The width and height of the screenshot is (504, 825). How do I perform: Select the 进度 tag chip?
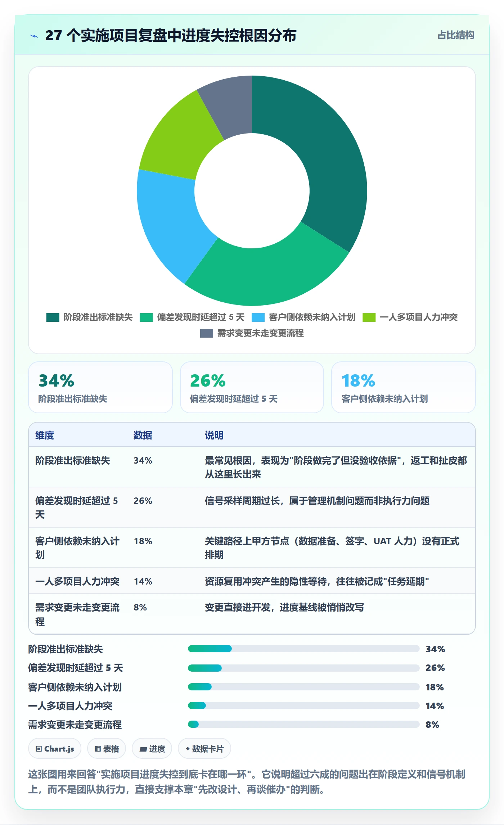(152, 749)
